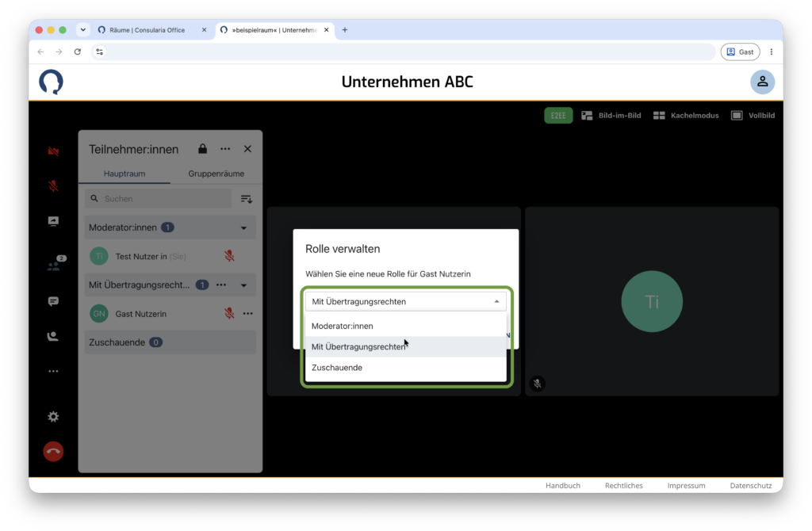
Task: Open Teilnehmer:innen panel options menu
Action: tap(225, 149)
